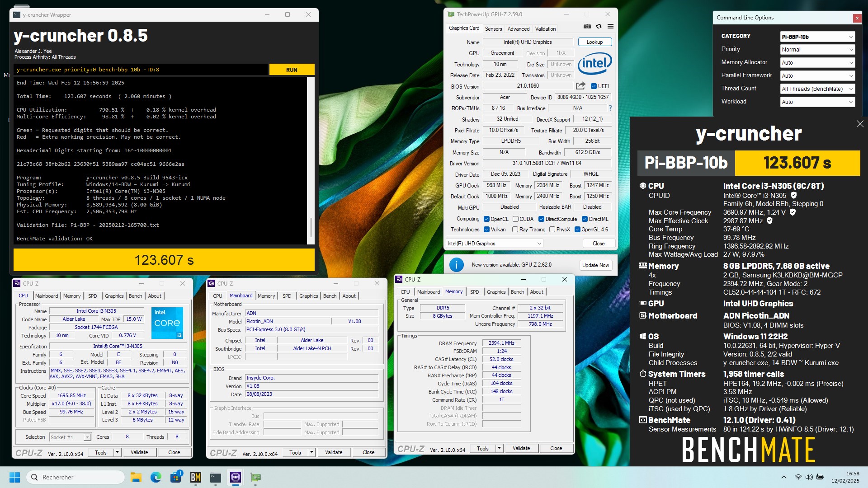Toggle the Vulkan checkbox
Screen dimensions: 868x488
point(487,230)
